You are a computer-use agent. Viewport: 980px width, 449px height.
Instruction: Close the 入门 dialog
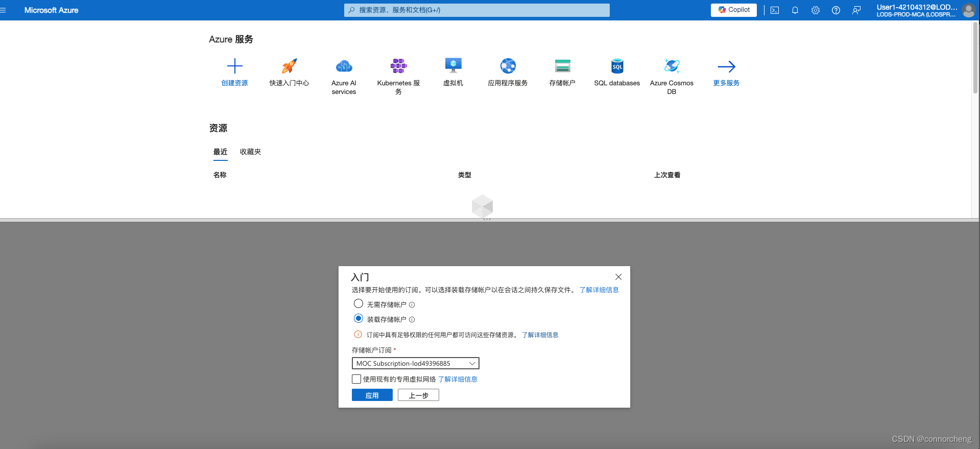(618, 277)
